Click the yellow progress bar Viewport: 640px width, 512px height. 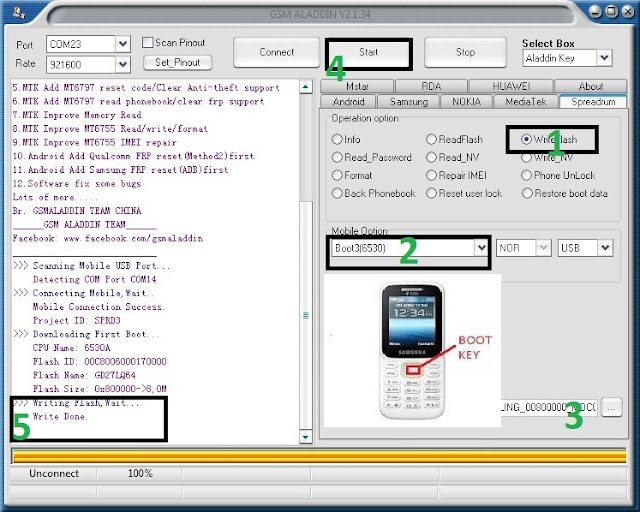click(320, 456)
